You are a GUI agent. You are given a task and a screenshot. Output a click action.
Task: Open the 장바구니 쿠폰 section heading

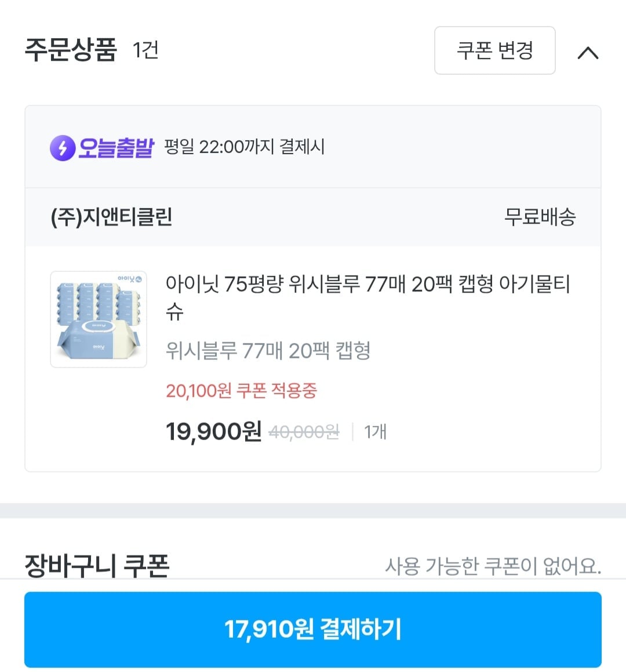coord(97,565)
